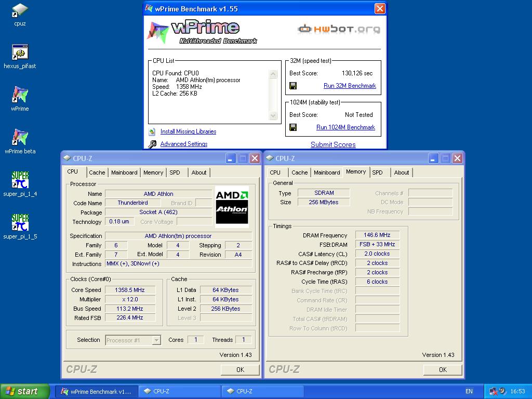The image size is (532, 399).
Task: Click the EN language indicator
Action: 469,391
